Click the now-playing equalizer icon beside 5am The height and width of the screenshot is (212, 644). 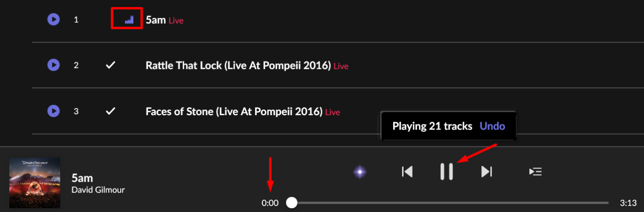click(129, 19)
